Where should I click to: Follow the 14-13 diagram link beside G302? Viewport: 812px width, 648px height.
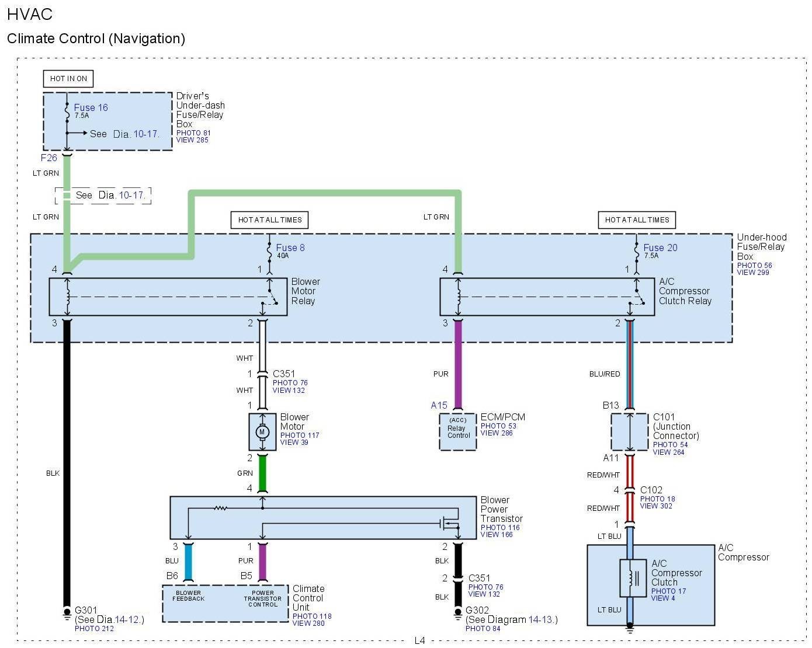pos(541,619)
